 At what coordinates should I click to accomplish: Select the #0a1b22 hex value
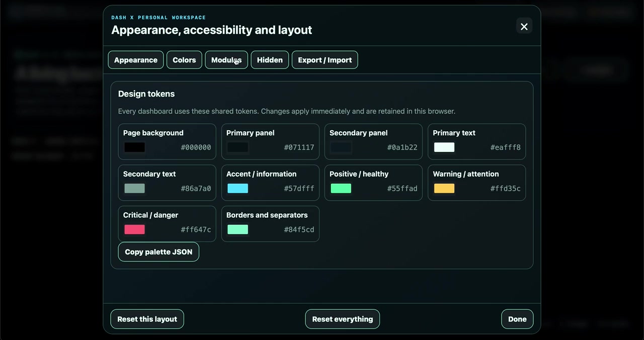(402, 147)
